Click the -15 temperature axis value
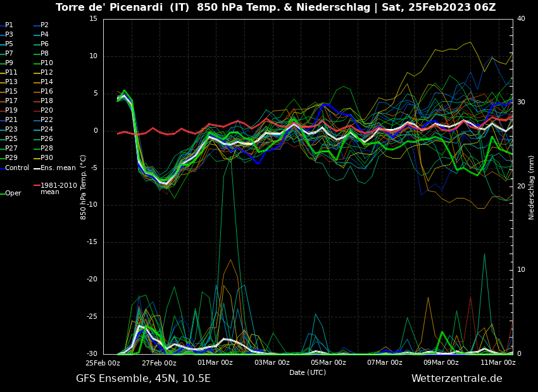 92,242
